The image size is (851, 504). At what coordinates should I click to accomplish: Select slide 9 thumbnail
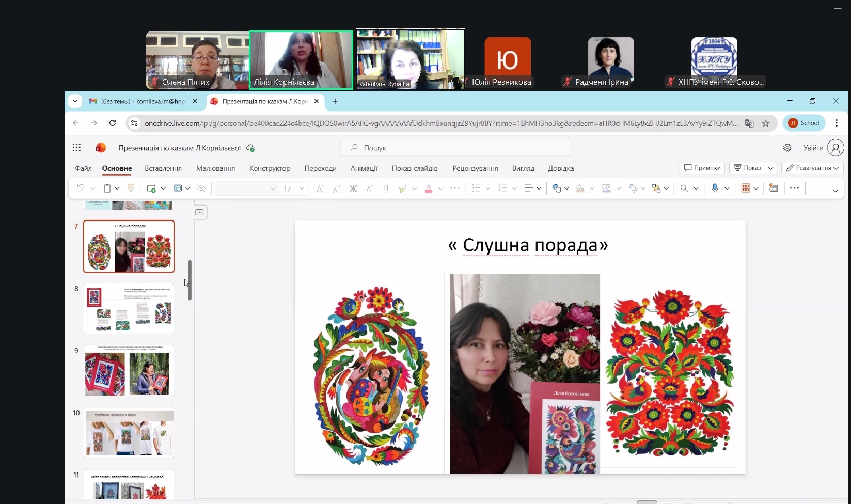click(x=129, y=371)
